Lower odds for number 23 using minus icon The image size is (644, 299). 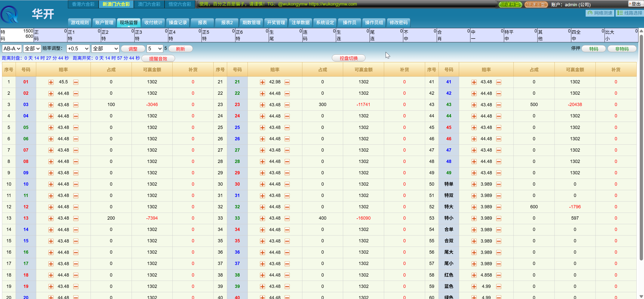(x=287, y=105)
